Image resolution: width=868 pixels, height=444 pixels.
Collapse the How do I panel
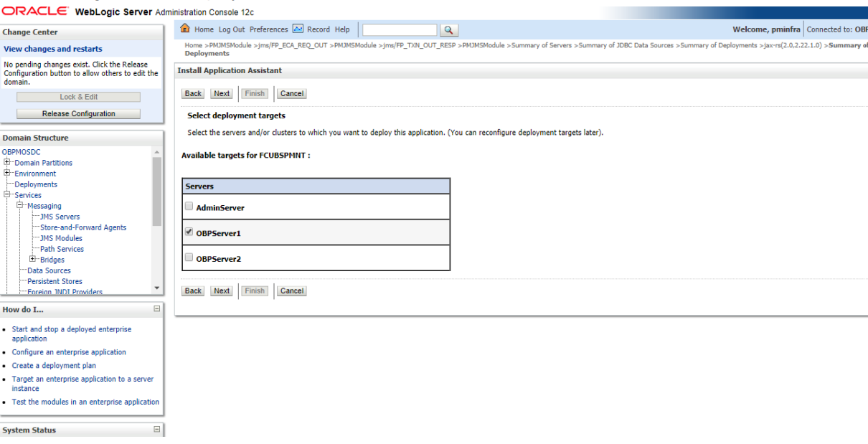click(x=157, y=308)
